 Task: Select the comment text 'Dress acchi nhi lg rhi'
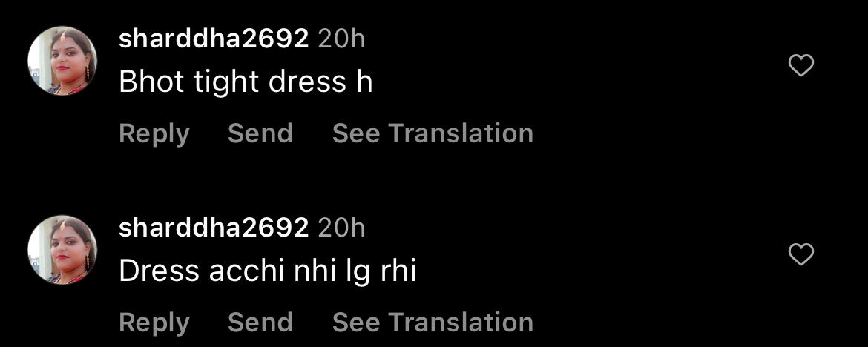(267, 271)
